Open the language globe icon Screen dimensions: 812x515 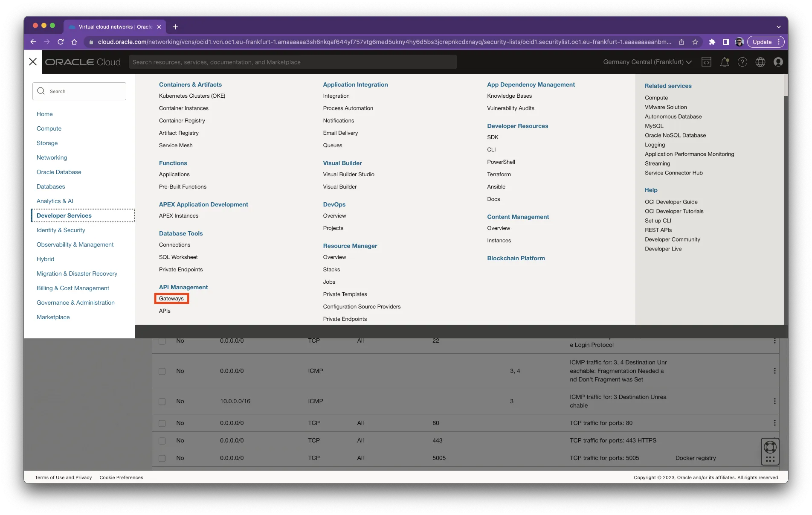point(760,62)
